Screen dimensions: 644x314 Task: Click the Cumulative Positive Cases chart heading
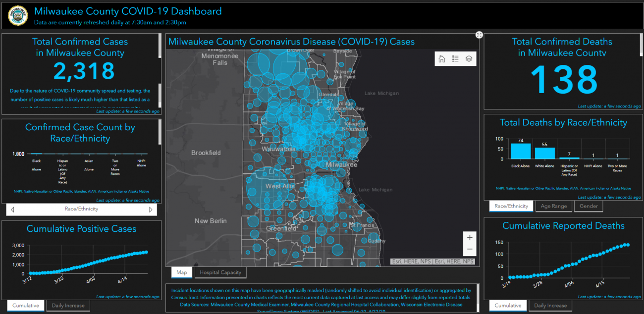tap(81, 229)
